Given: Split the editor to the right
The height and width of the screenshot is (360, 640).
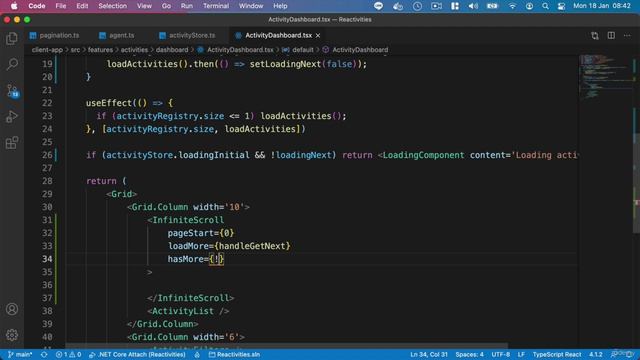Looking at the screenshot, I should click(611, 36).
